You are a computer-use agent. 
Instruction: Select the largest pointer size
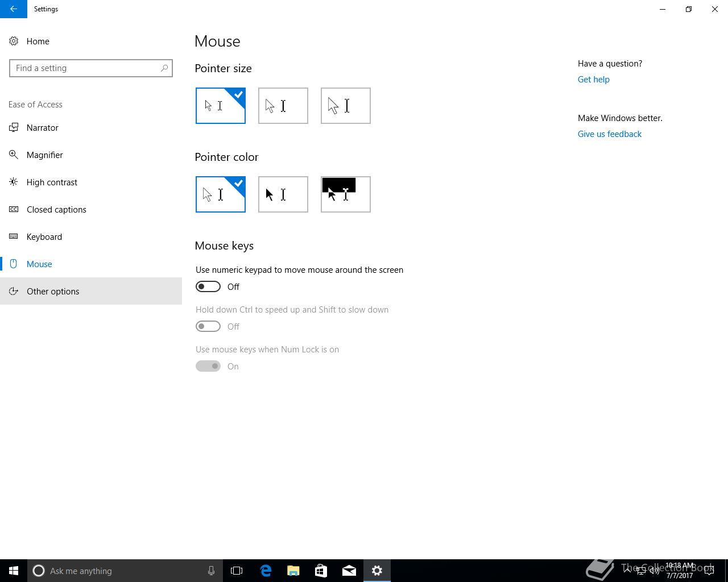(346, 106)
